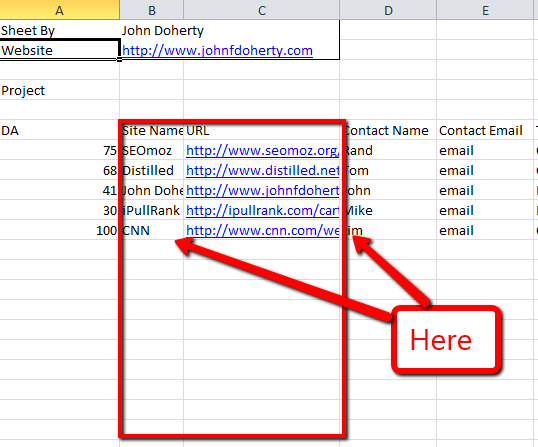Select the 'Distilled' site name cell
This screenshot has width=538, height=447.
click(152, 170)
